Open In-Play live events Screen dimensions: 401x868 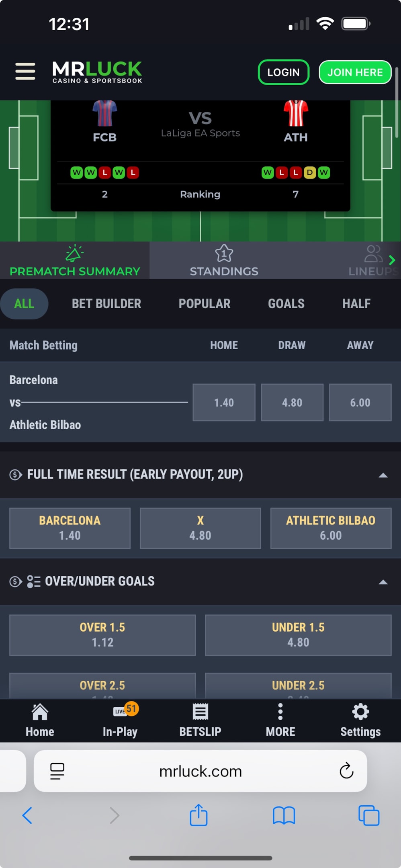(120, 720)
